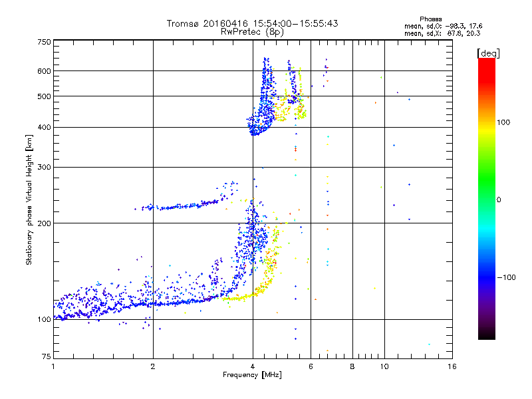Click the x-axis tick label '2'
Viewport: 532px width, 399px height.
pyautogui.click(x=153, y=366)
